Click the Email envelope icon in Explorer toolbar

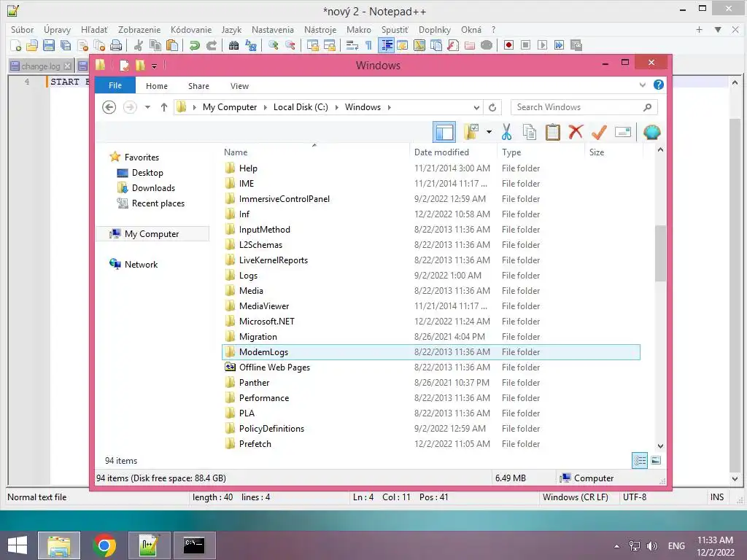[x=623, y=132]
